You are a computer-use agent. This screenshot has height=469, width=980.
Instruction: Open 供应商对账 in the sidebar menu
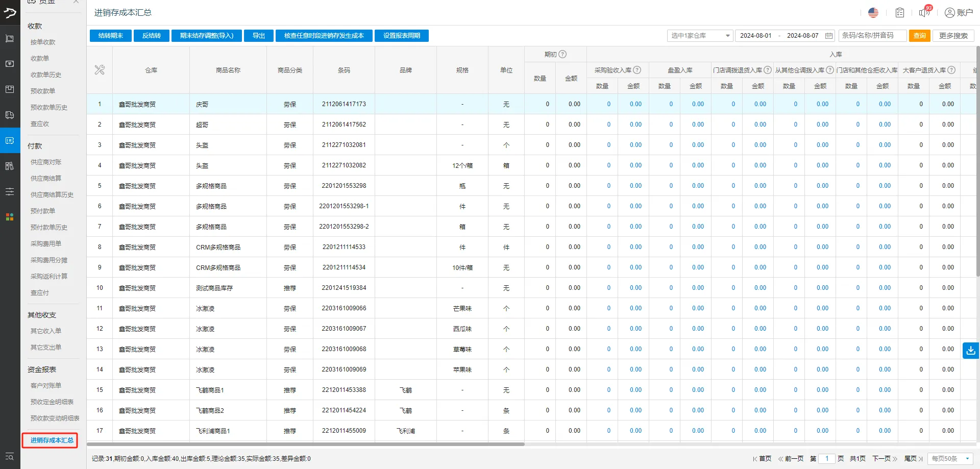[x=46, y=162]
